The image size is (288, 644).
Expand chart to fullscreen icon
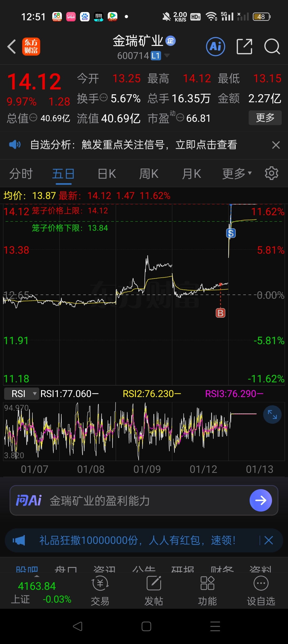coord(272,414)
